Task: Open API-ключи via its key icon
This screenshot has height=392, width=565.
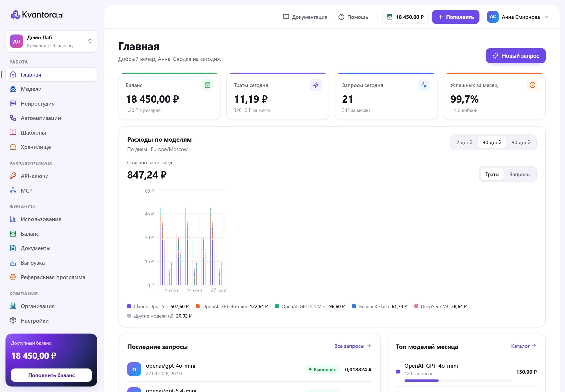Action: (13, 176)
